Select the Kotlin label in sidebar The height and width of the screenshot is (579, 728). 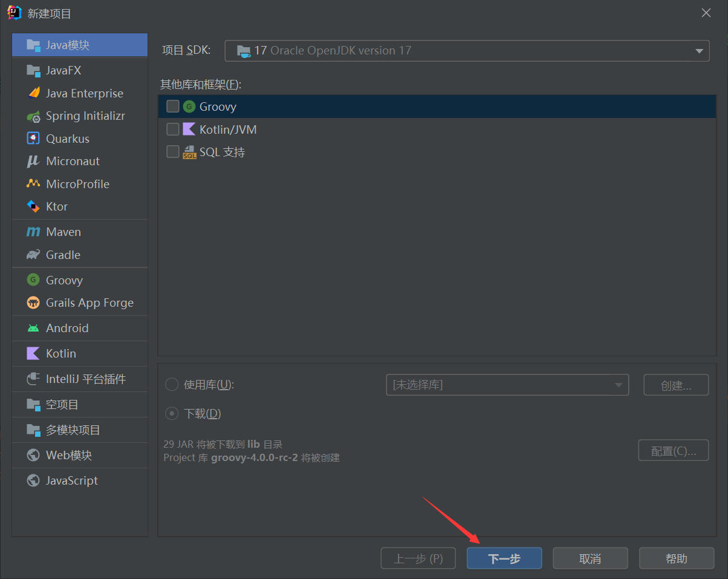click(x=61, y=353)
